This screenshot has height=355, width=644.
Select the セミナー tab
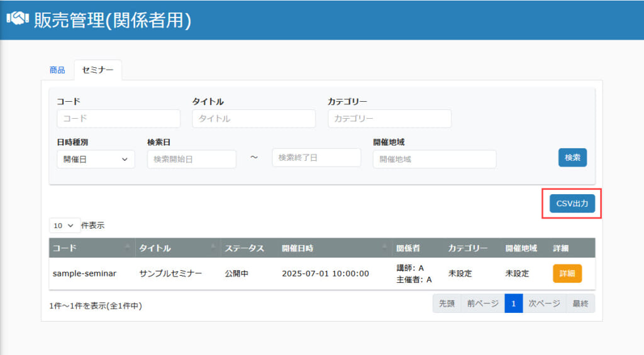(97, 70)
